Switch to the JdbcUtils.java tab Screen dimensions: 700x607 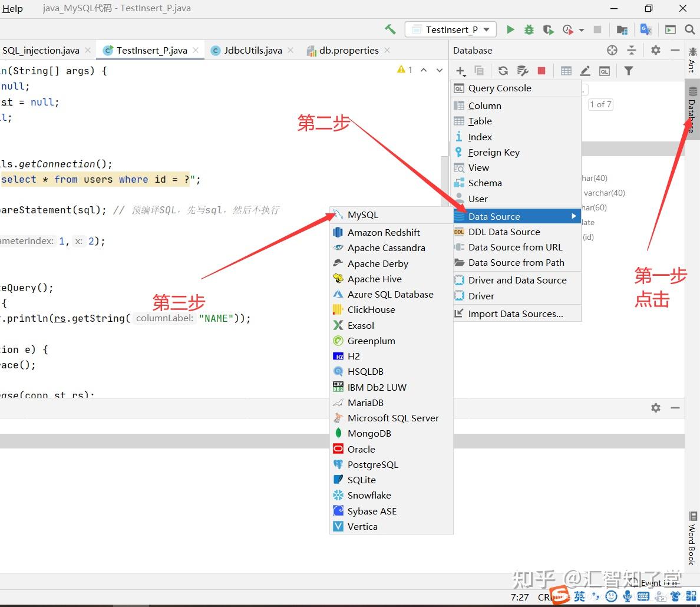(x=253, y=51)
